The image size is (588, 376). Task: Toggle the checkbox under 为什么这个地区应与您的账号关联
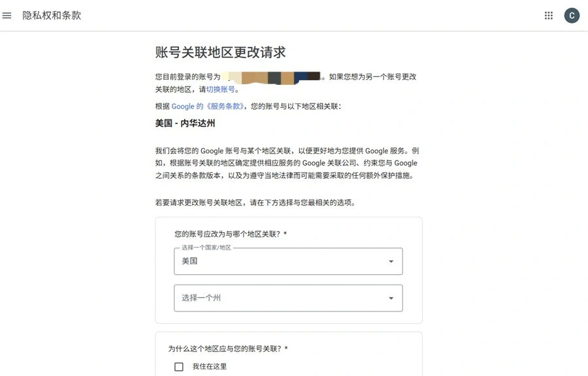pyautogui.click(x=178, y=367)
